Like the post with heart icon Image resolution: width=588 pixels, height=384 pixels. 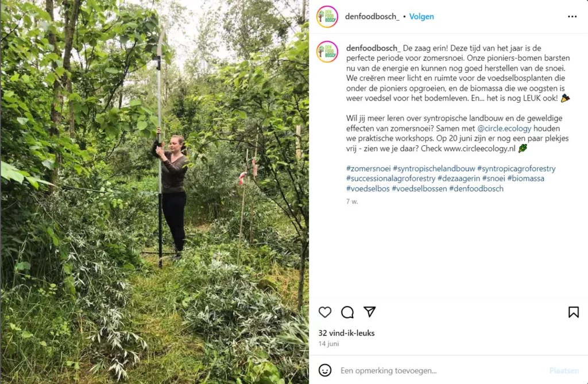point(325,312)
